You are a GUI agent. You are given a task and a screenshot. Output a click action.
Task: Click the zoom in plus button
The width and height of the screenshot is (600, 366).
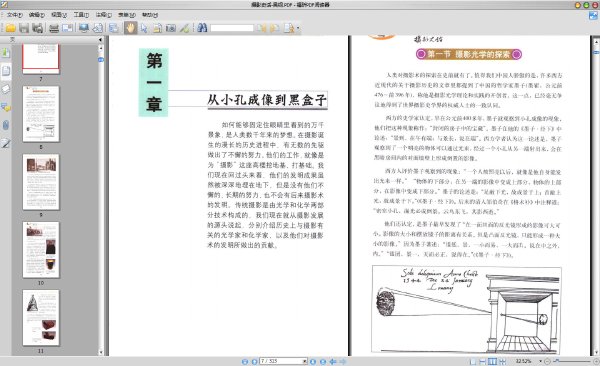point(596,361)
